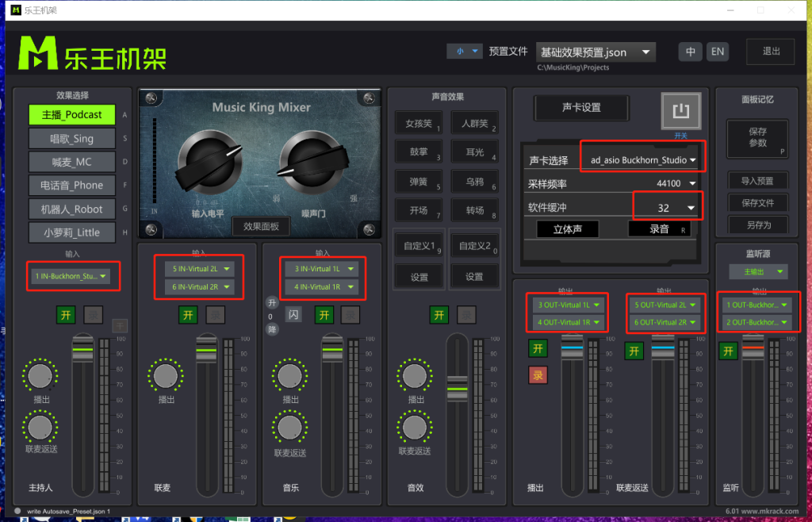This screenshot has height=522, width=812.
Task: Toggle the 开 switch on 监听 output
Action: click(x=728, y=351)
